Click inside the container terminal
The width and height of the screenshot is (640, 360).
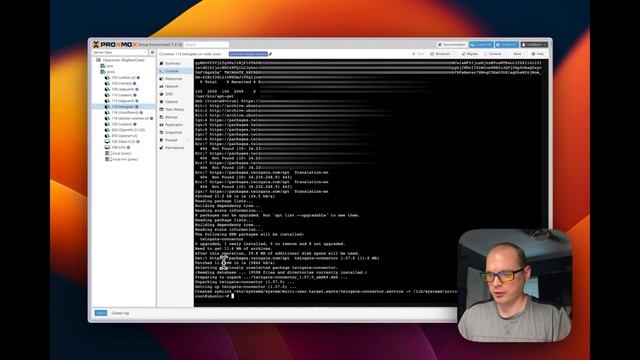(371, 183)
